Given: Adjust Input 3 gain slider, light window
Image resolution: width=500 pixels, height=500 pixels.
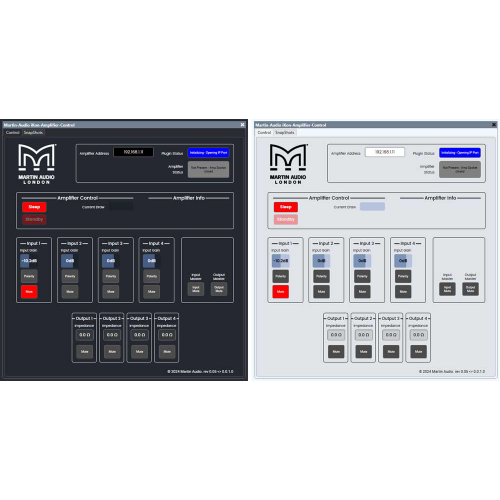Looking at the screenshot, I should [x=362, y=261].
